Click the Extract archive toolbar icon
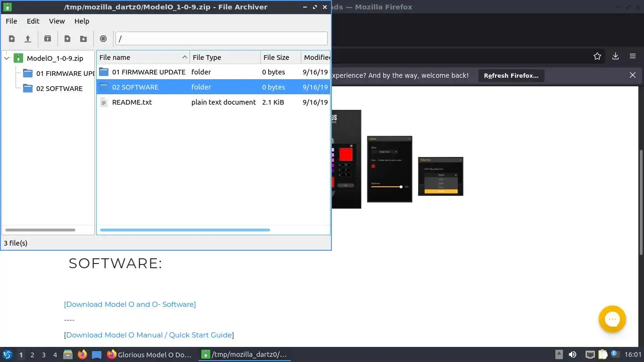The image size is (644, 362). tap(48, 39)
